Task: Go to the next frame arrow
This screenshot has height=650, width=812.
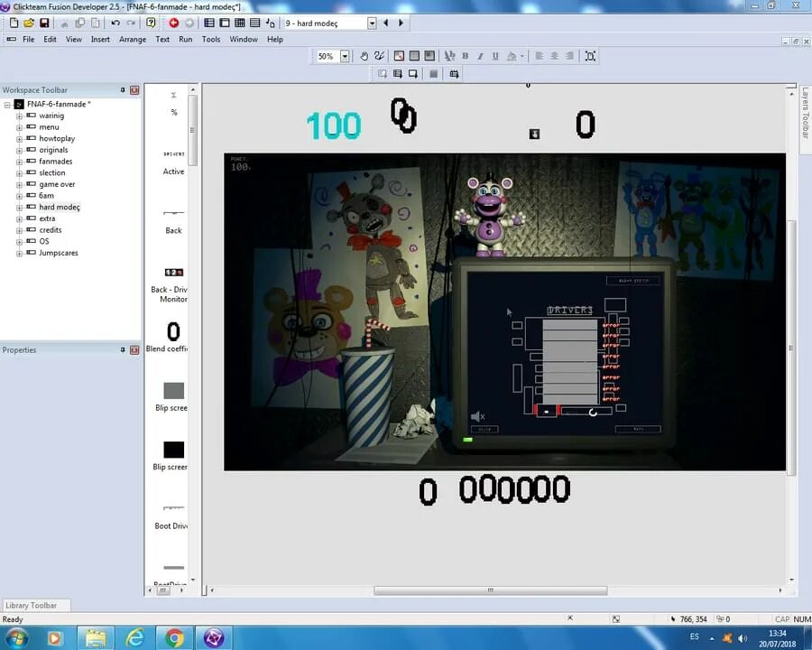Action: point(401,23)
